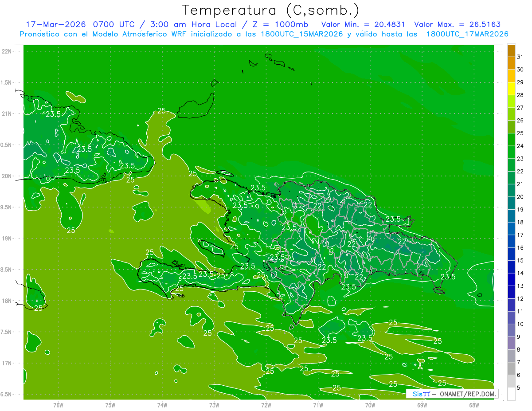
Task: Click the dark blue legend swatch between 13 and 14
Action: [x=511, y=280]
